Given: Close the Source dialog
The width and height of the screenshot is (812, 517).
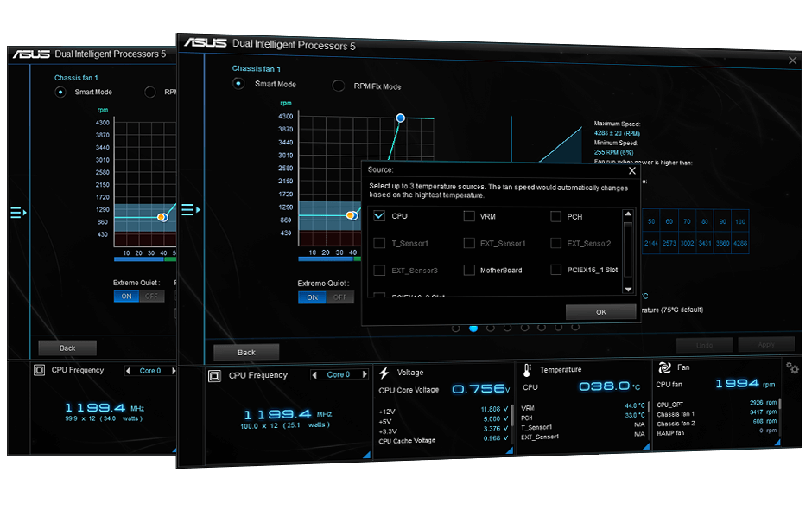Looking at the screenshot, I should tap(631, 170).
